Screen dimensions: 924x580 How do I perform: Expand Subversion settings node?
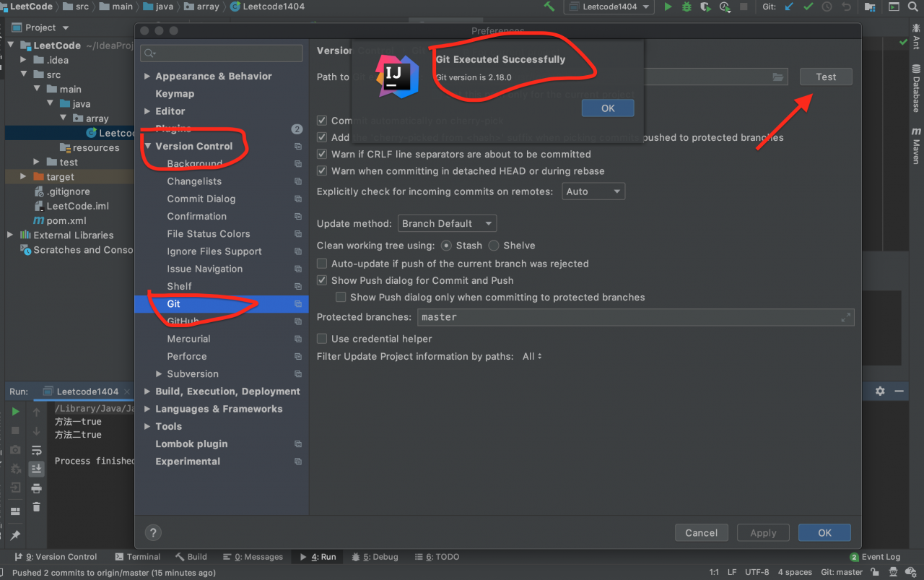(x=160, y=374)
